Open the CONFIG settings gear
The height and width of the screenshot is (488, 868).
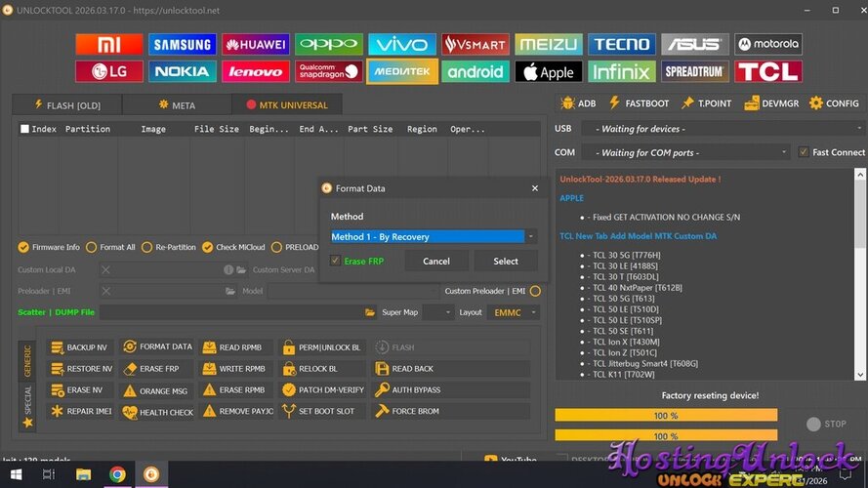click(834, 103)
